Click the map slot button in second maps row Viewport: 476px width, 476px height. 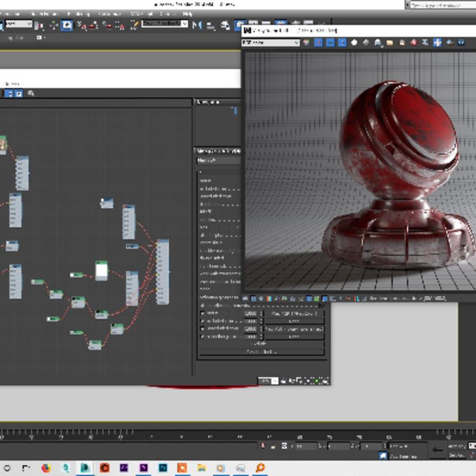click(294, 321)
